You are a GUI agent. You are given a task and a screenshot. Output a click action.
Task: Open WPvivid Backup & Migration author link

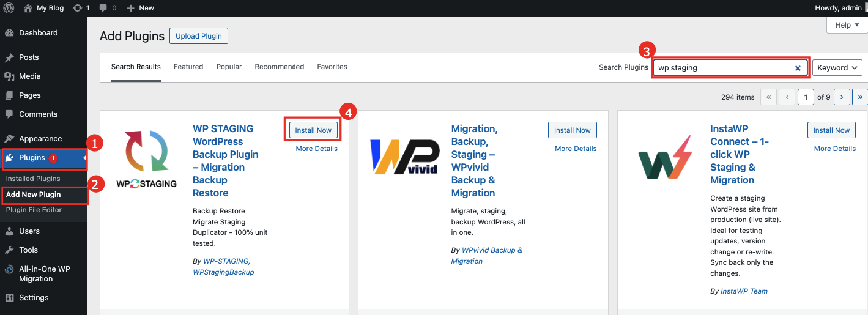coord(487,256)
